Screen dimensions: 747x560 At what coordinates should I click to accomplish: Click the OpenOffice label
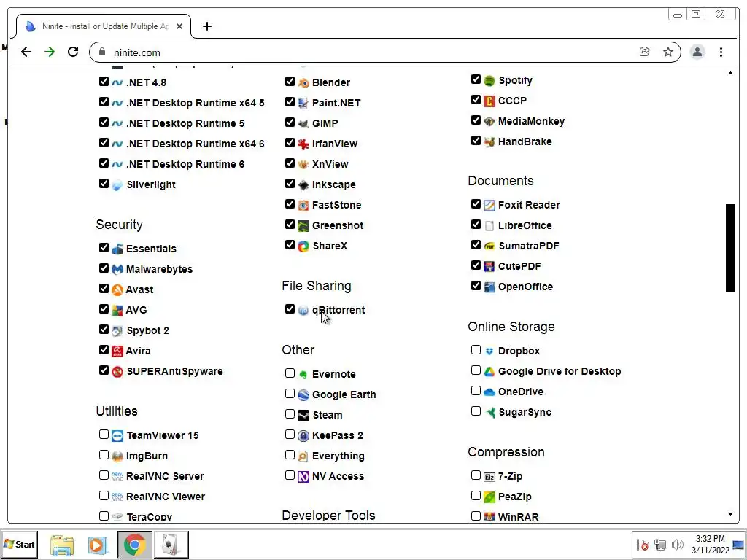pos(525,287)
